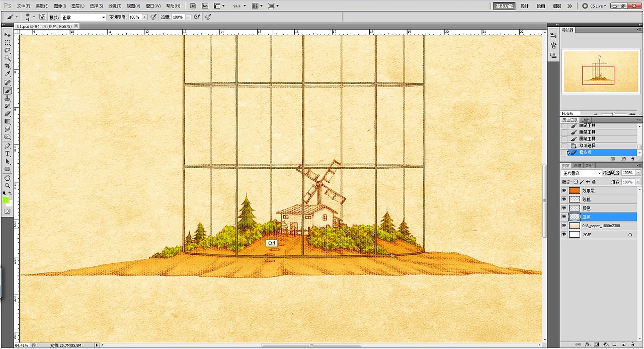Open the Brush panel toggle icon
The image size is (644, 349).
(43, 17)
